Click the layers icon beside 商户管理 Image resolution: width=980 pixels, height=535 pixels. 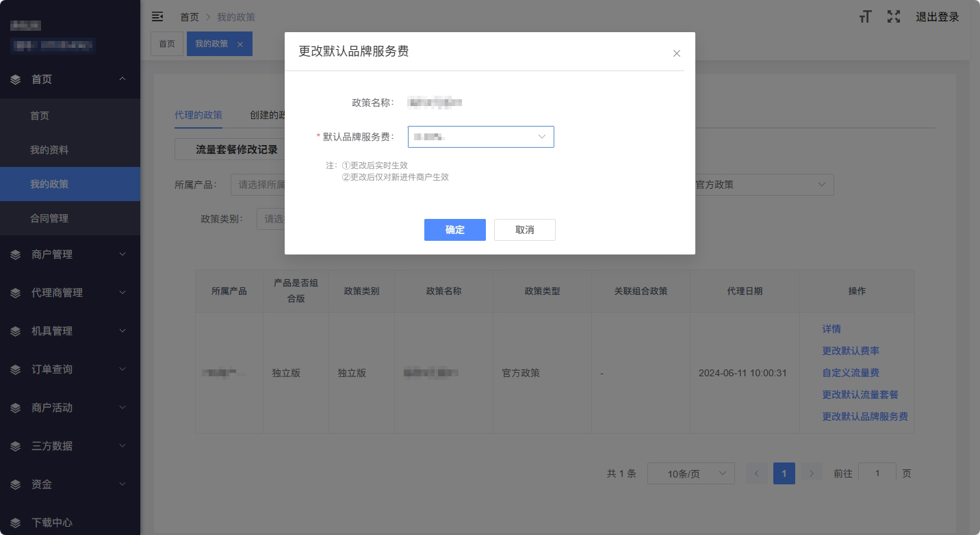point(16,255)
